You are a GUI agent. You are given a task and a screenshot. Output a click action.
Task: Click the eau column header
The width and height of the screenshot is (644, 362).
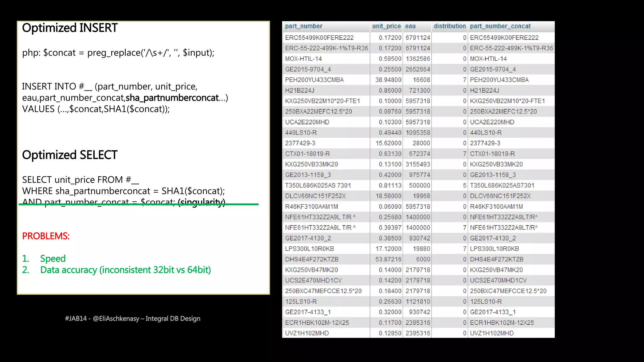coord(410,26)
